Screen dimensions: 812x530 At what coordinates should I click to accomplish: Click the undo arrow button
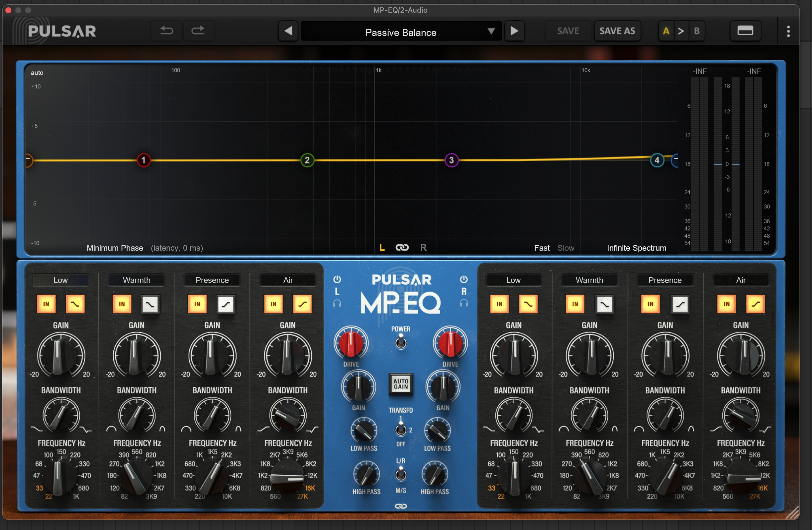pyautogui.click(x=166, y=31)
